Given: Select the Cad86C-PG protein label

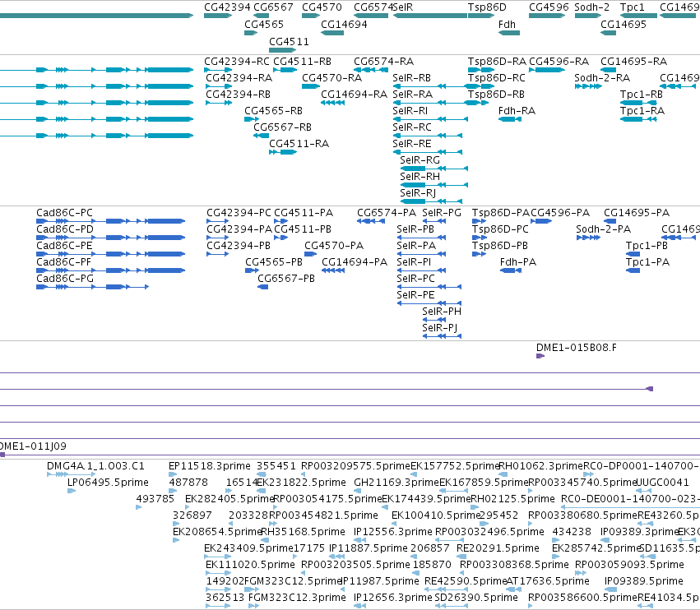Looking at the screenshot, I should tap(65, 279).
